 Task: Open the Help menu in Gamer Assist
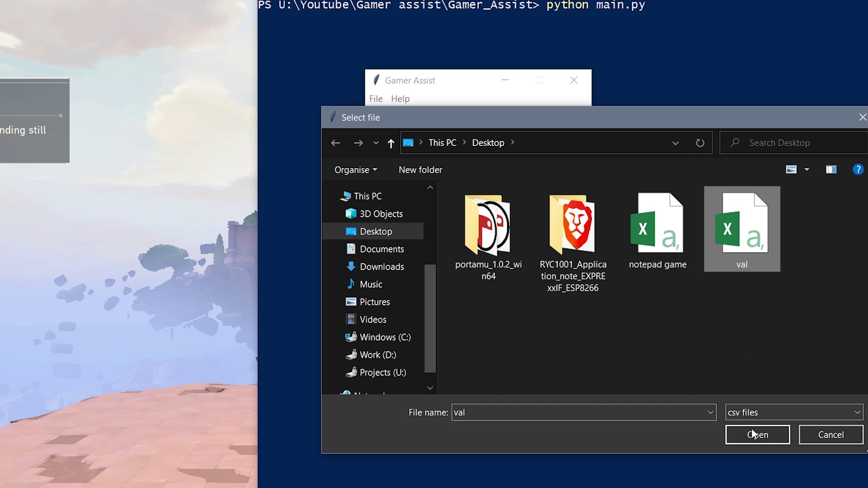(400, 99)
